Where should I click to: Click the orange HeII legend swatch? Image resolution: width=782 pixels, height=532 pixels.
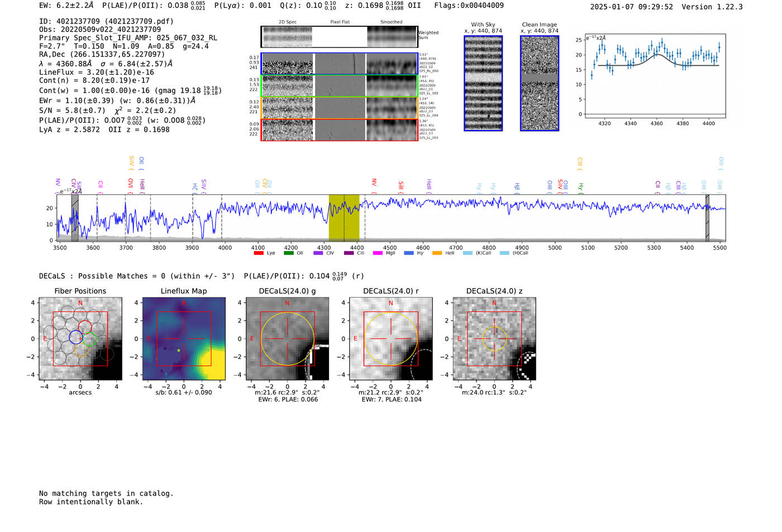[437, 253]
